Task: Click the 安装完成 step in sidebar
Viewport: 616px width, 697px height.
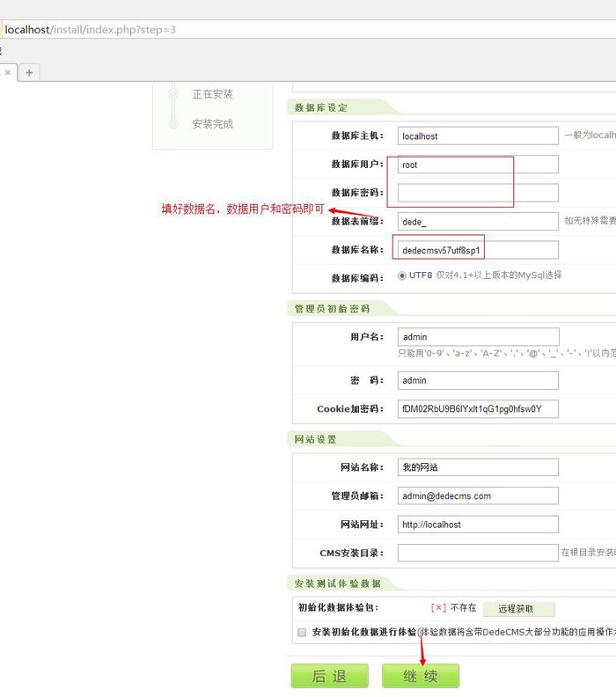Action: click(x=212, y=124)
